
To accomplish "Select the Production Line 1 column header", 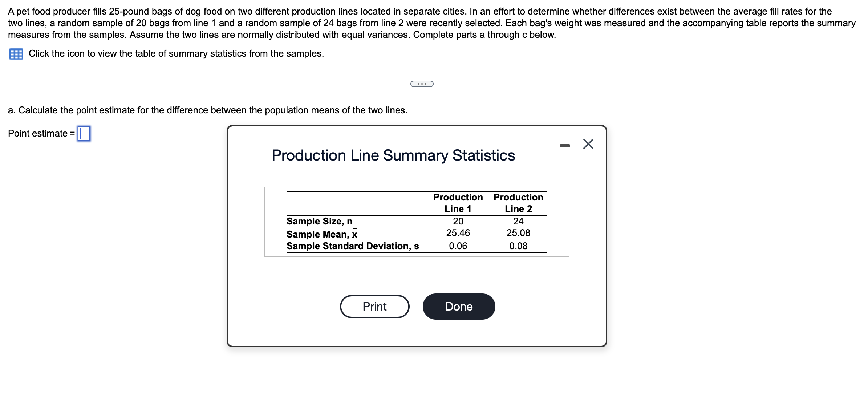I will [458, 203].
